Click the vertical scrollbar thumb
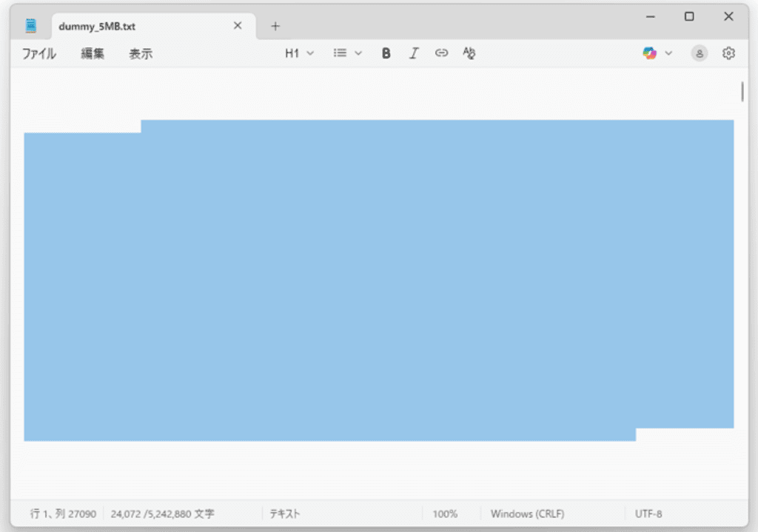Viewport: 758px width, 532px height. click(742, 92)
